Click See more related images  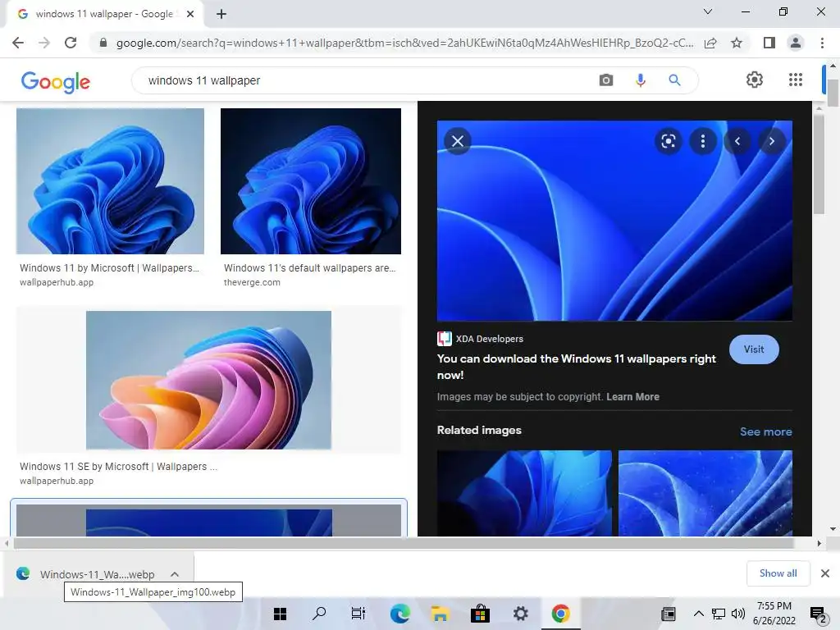[765, 431]
